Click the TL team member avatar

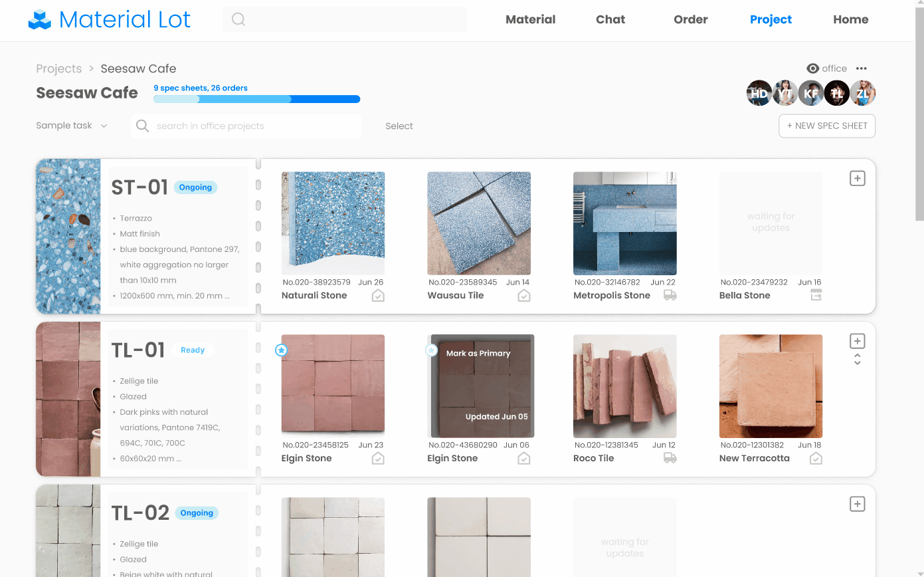coord(837,93)
